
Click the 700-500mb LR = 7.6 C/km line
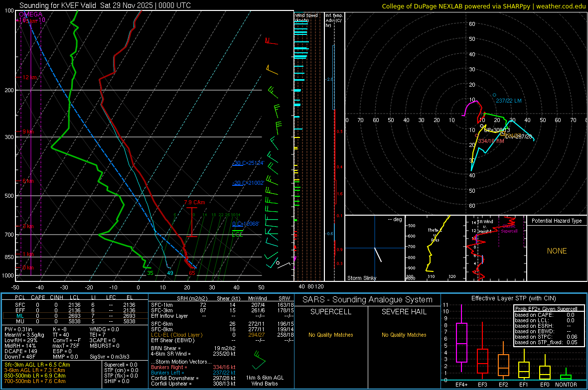point(35,381)
